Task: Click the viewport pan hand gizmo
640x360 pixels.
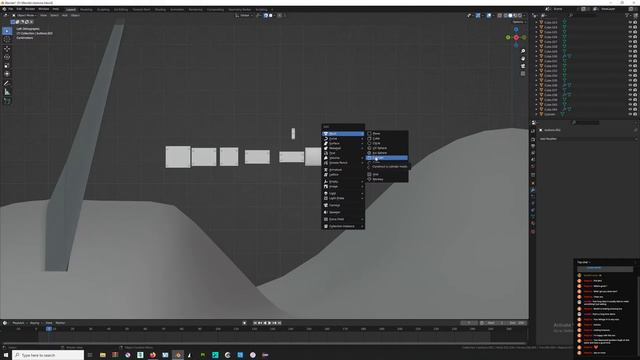Action: tap(523, 58)
